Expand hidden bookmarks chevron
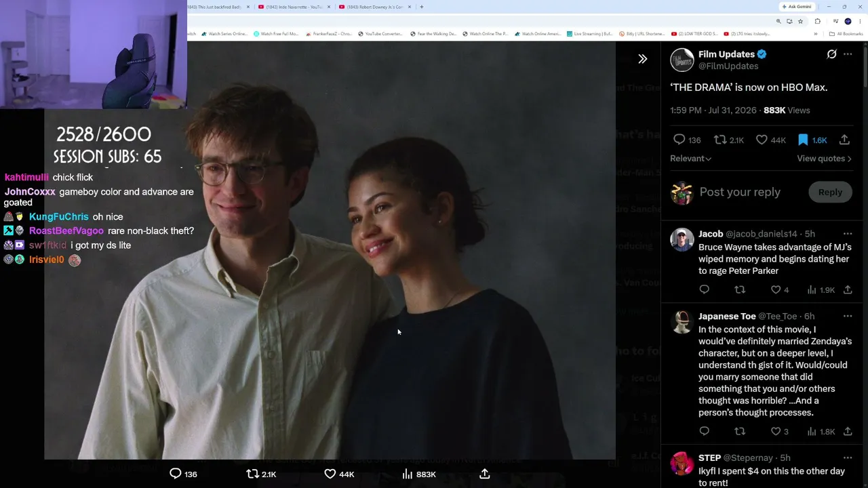868x488 pixels. (816, 34)
